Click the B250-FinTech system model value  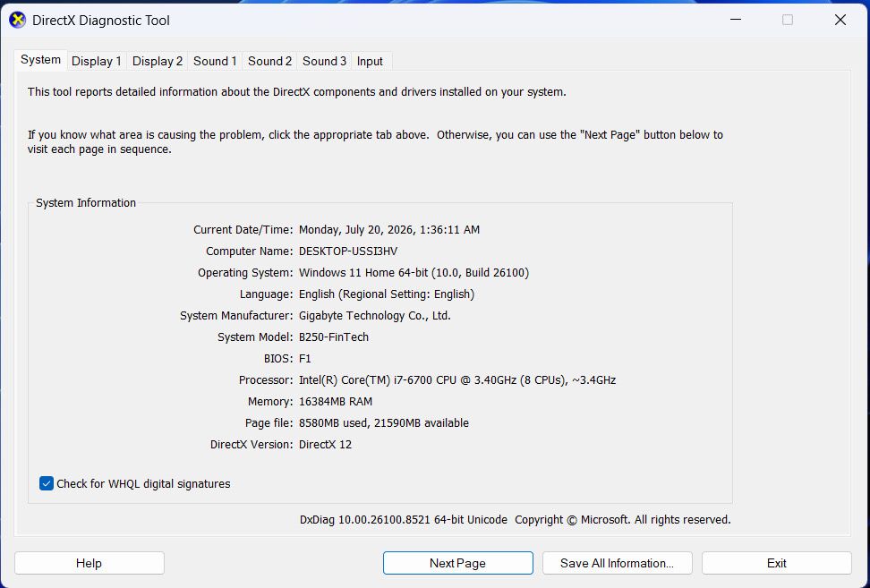334,337
